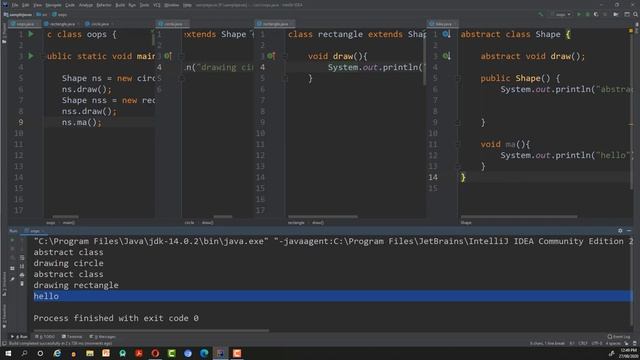
Task: Click Shape breadcrumb below right editor
Action: tap(466, 223)
